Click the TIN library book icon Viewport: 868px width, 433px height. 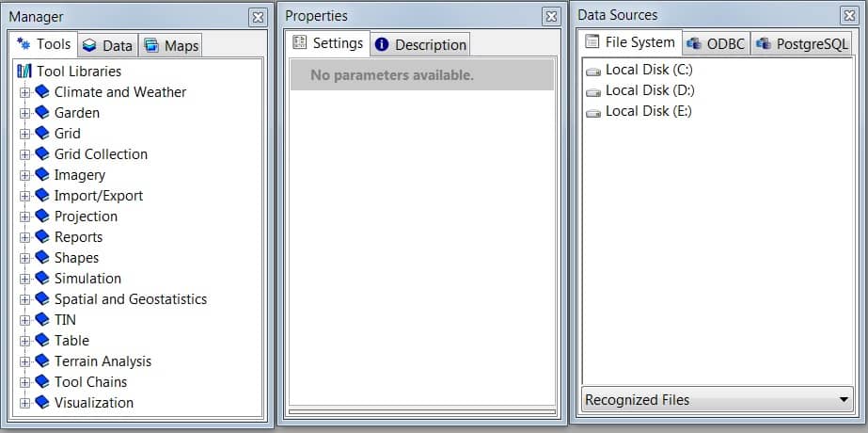point(42,319)
